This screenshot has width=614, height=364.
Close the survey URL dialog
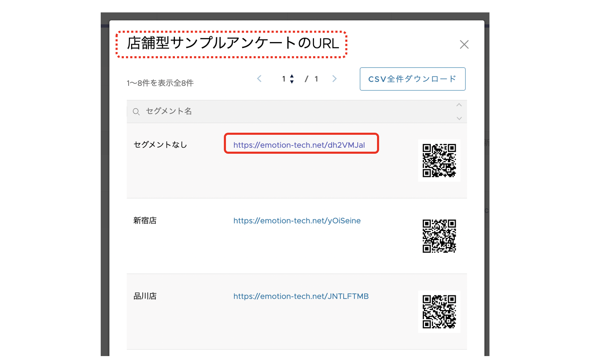tap(464, 44)
